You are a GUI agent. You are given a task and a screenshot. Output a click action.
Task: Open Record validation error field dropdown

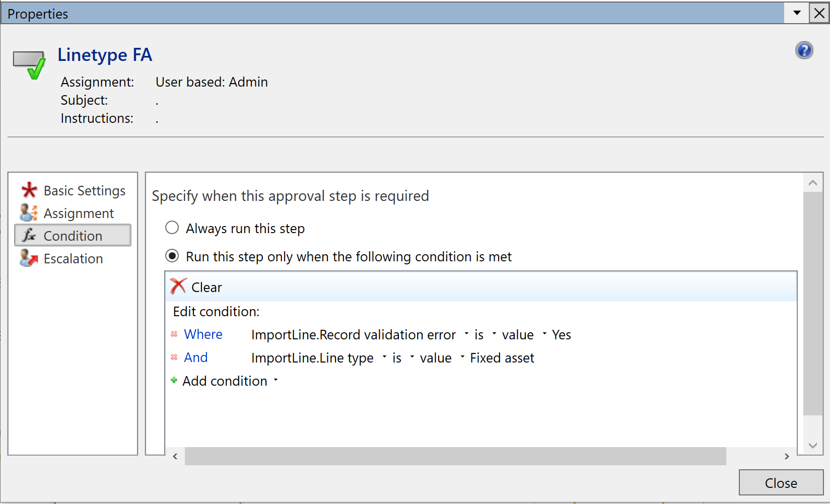click(x=466, y=334)
